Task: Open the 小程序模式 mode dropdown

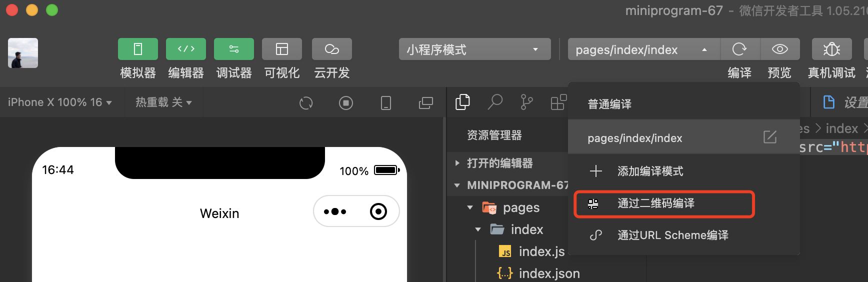Action: point(475,49)
